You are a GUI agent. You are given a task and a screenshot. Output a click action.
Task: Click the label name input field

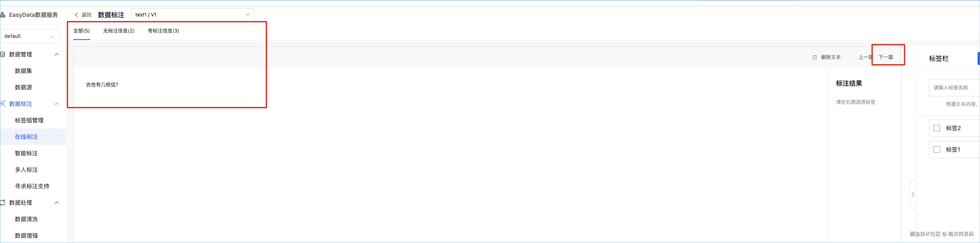click(x=954, y=88)
